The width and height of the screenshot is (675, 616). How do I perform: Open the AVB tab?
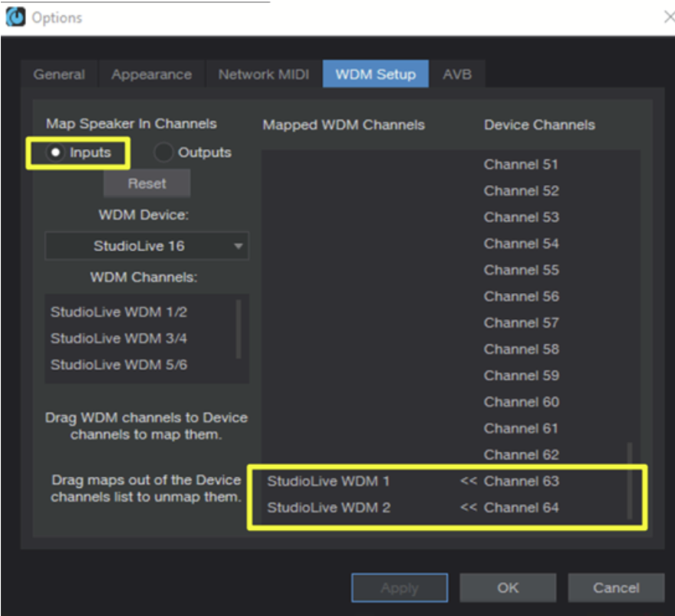(x=457, y=74)
